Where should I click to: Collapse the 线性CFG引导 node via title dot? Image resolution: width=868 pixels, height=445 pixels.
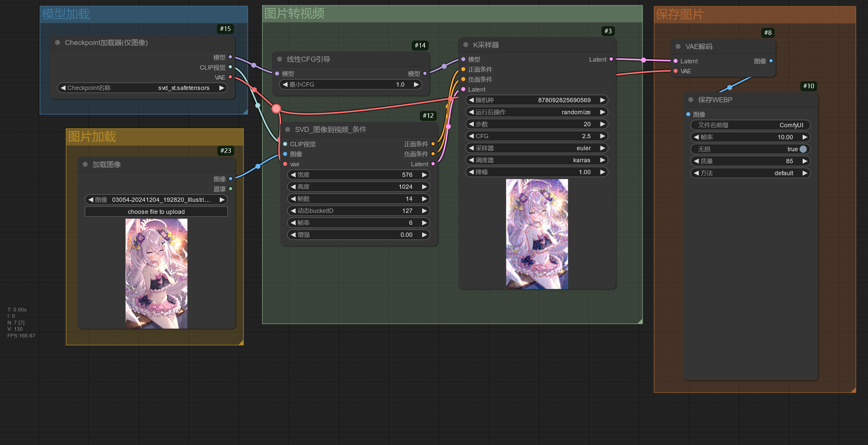[279, 59]
